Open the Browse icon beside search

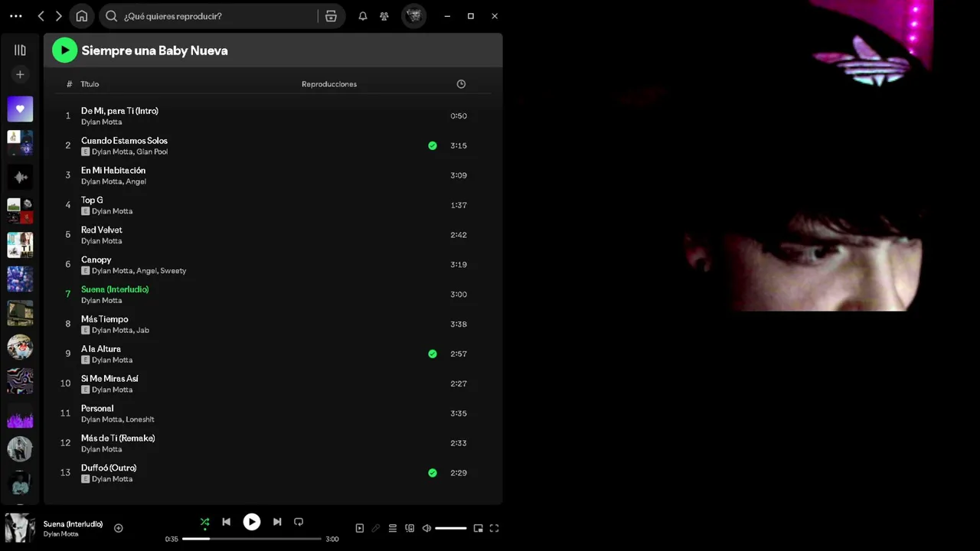coord(331,16)
